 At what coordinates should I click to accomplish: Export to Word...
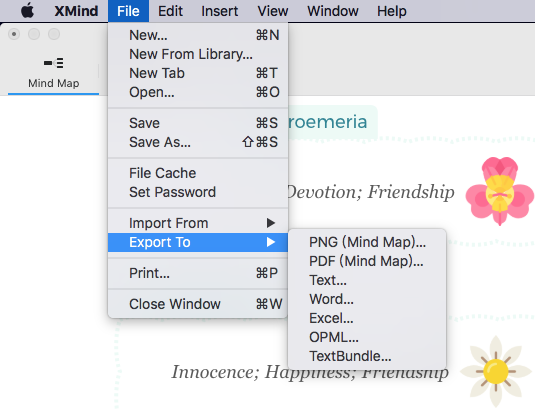click(x=367, y=299)
